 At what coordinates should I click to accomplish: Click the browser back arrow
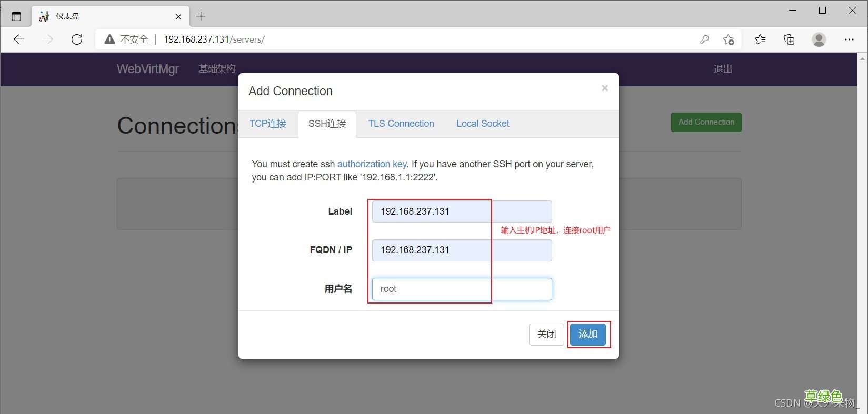(x=19, y=39)
